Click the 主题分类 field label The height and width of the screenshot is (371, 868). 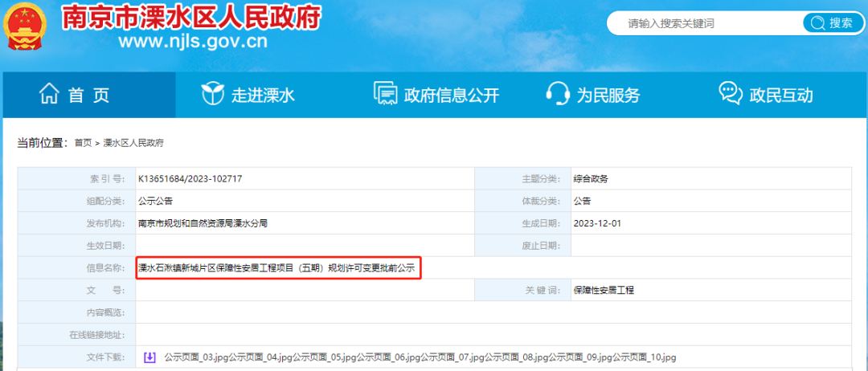click(x=542, y=178)
